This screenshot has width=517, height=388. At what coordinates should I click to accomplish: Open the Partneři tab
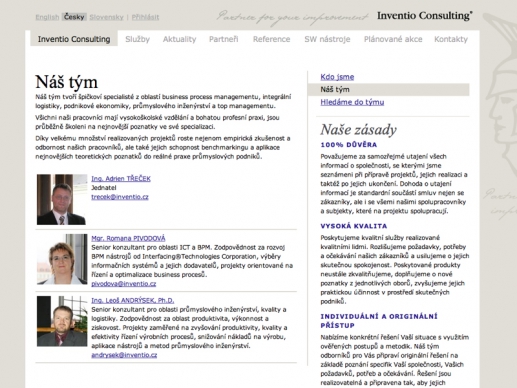[x=223, y=39]
